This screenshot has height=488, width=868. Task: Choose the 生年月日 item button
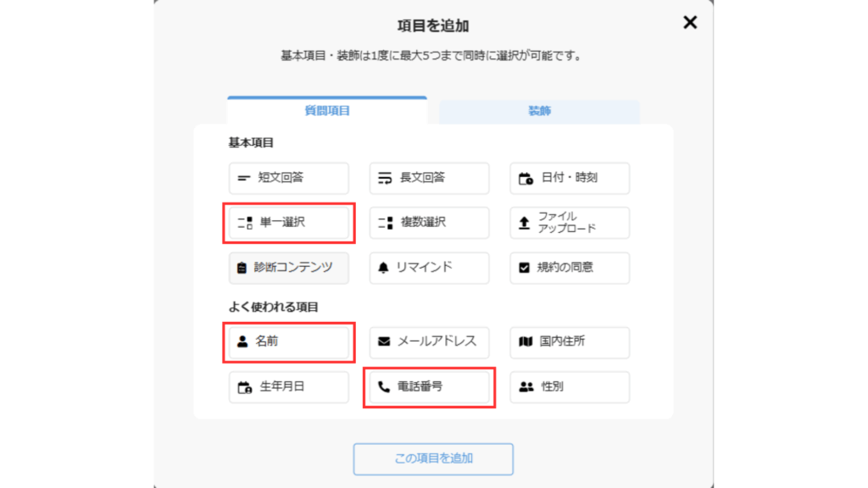tap(288, 387)
